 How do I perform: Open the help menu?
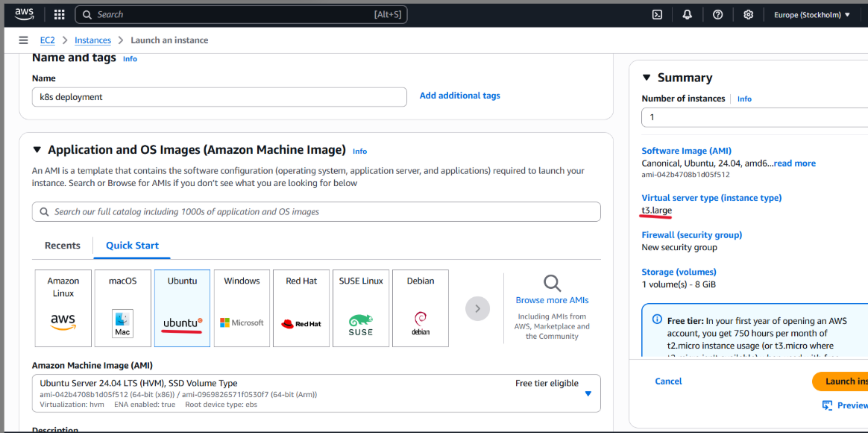click(717, 14)
